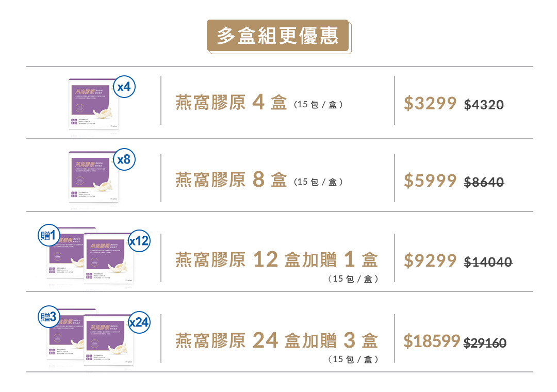Image resolution: width=557 pixels, height=392 pixels.
Task: Select the $18599 sale price
Action: point(431,341)
